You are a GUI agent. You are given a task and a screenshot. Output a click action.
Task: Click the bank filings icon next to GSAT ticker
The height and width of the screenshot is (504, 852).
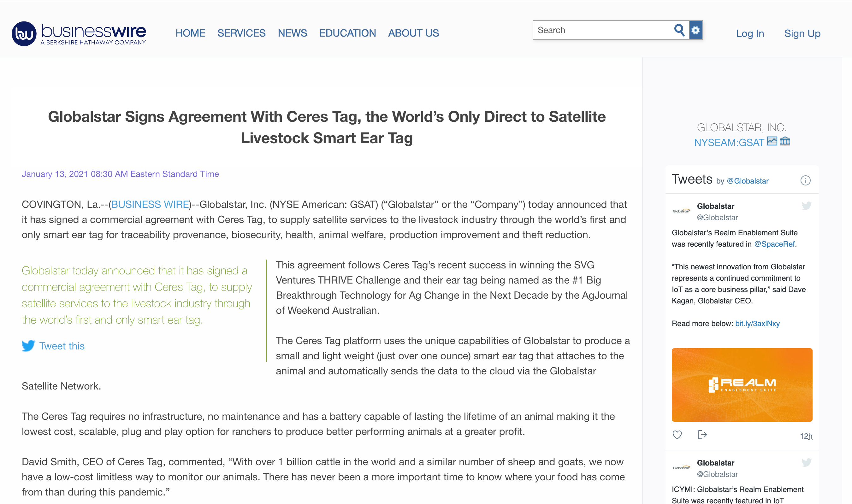tap(786, 141)
